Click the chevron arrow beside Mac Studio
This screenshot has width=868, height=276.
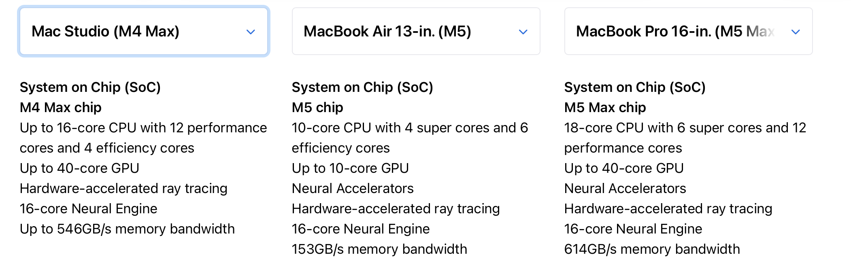251,32
